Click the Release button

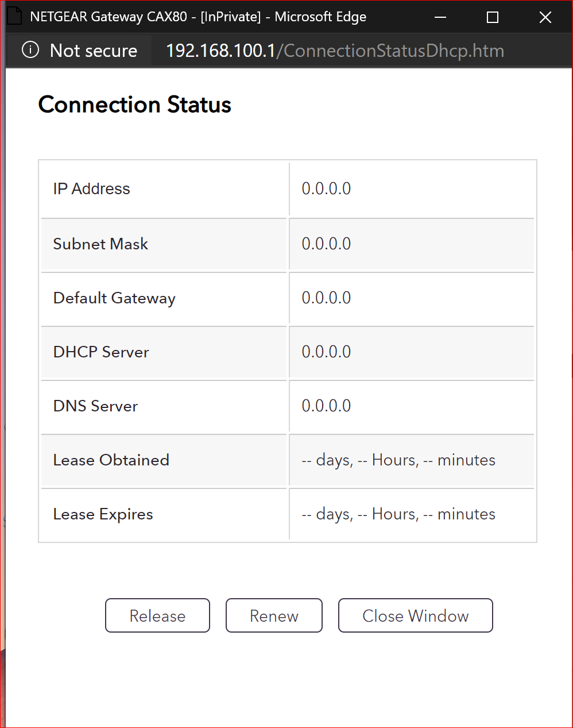[157, 615]
